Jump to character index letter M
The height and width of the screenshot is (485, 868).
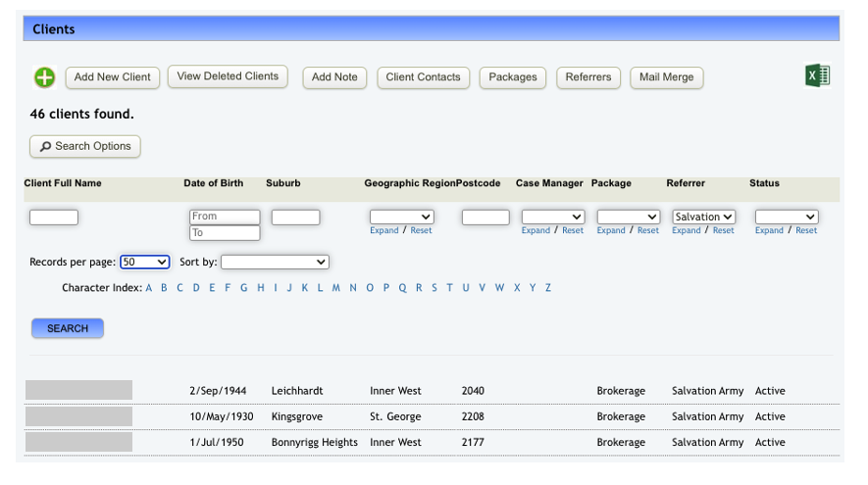coord(335,288)
